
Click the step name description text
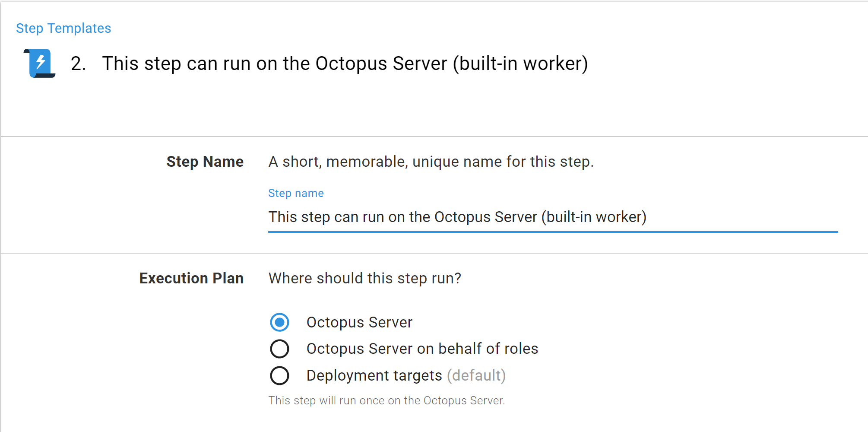[x=431, y=162]
